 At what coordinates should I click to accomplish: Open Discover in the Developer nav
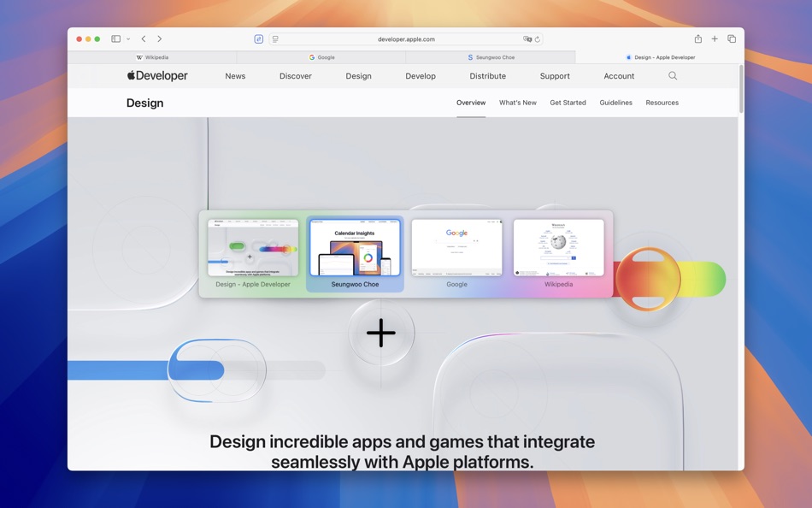pyautogui.click(x=295, y=76)
